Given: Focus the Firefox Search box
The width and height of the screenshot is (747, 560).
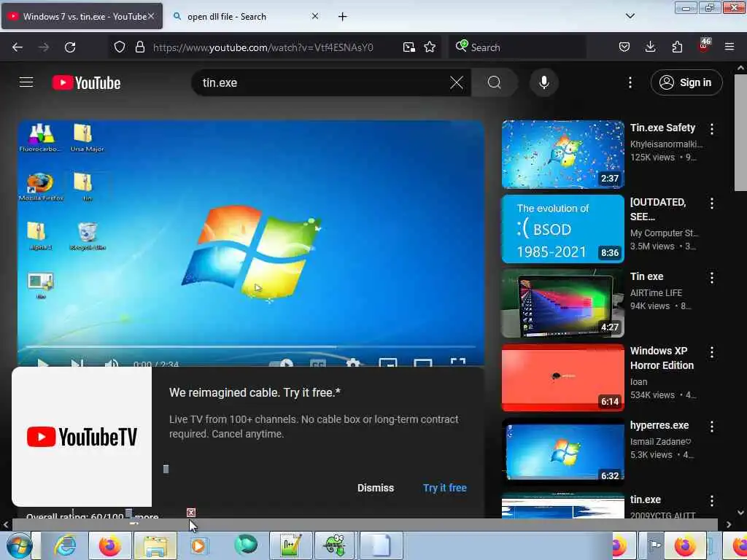Looking at the screenshot, I should click(x=517, y=47).
